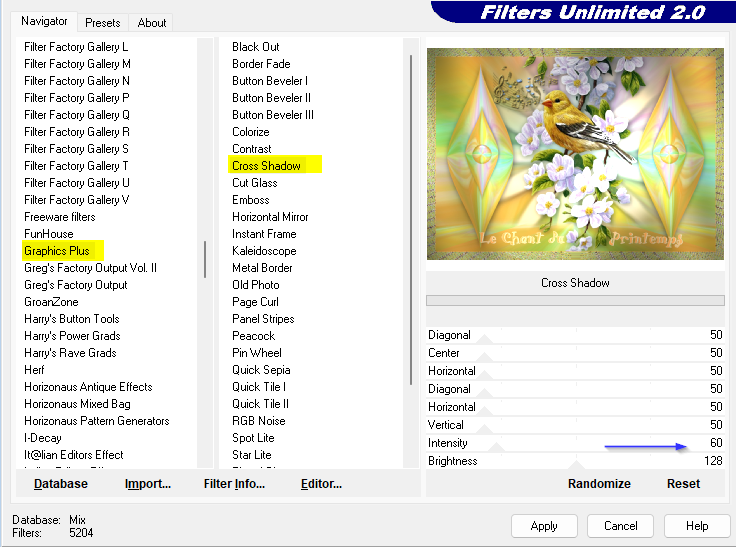Screen dimensions: 736x547
Task: Open Filter Info...
Action: tap(234, 484)
